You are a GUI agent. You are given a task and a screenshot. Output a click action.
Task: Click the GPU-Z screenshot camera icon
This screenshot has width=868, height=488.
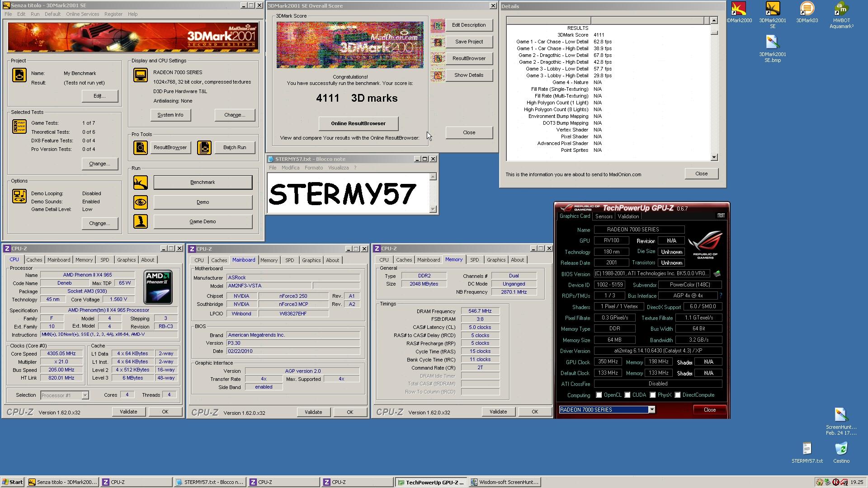[721, 216]
